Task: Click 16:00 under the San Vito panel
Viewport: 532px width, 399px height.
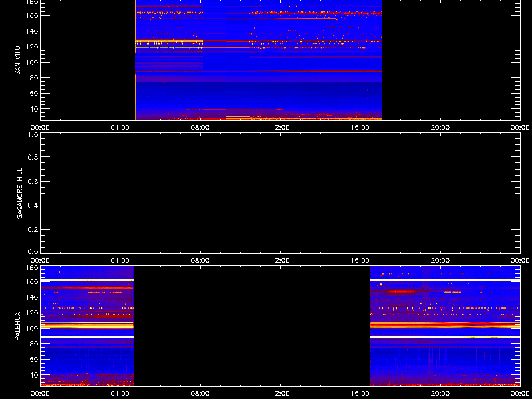Action: click(360, 128)
